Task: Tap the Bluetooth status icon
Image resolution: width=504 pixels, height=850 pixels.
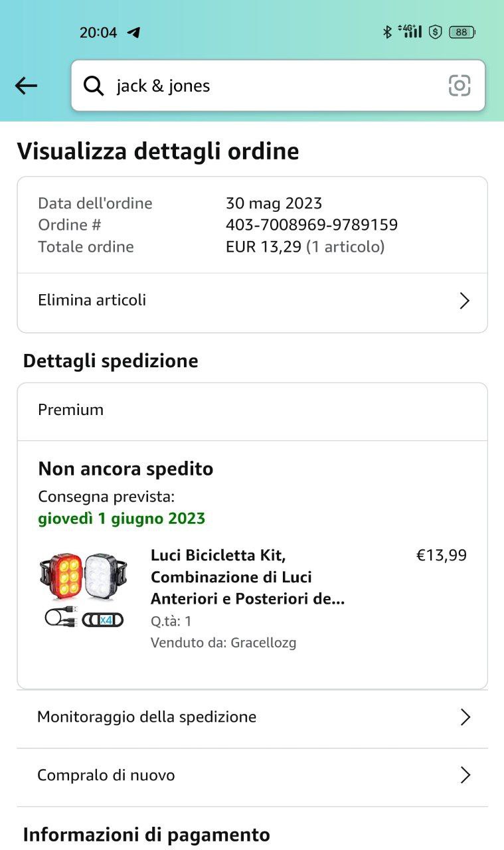Action: pos(387,31)
